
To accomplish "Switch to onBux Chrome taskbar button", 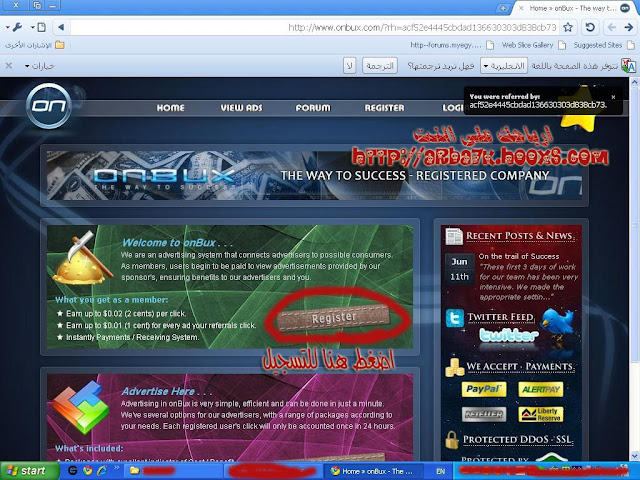I will coord(375,471).
